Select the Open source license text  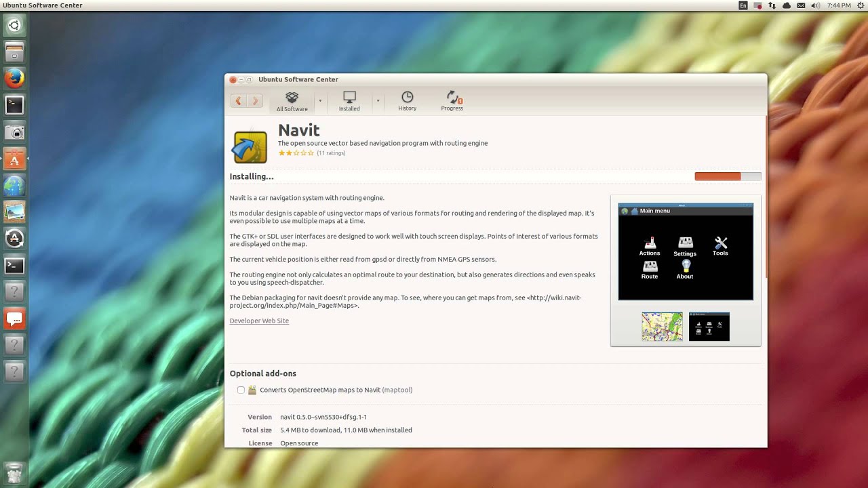click(299, 443)
